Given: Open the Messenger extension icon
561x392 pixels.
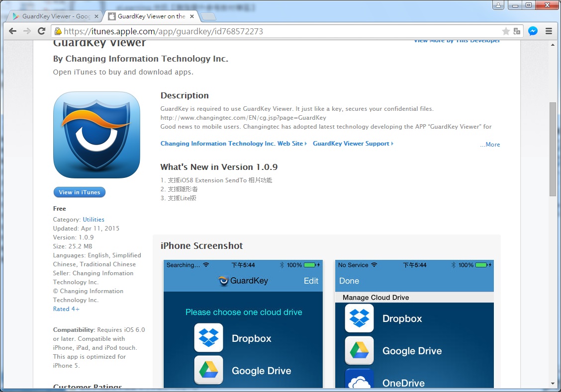Looking at the screenshot, I should tap(533, 31).
